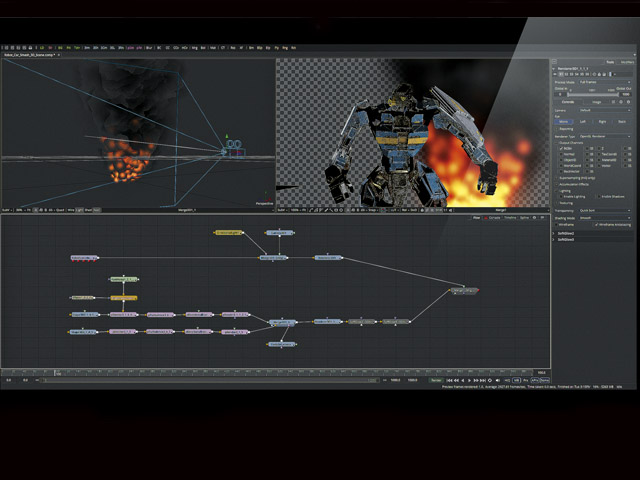640x480 pixels.
Task: Open the Timeline tab
Action: click(x=510, y=218)
